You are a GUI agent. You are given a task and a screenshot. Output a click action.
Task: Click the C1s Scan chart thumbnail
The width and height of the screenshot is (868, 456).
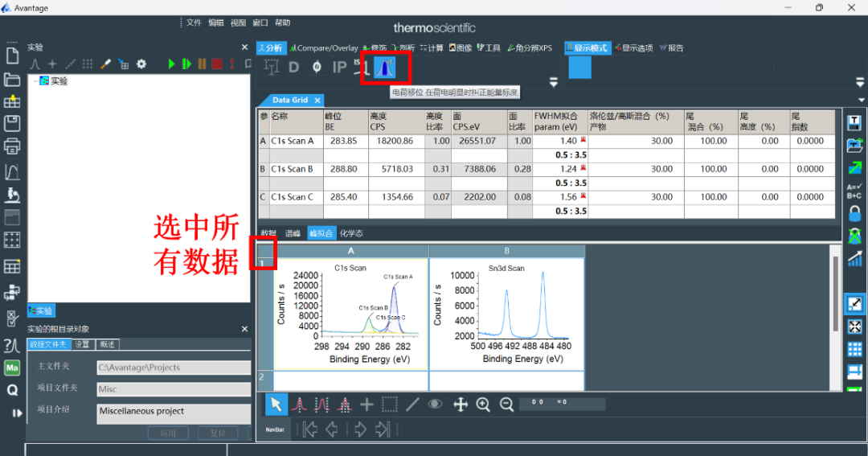pyautogui.click(x=351, y=314)
